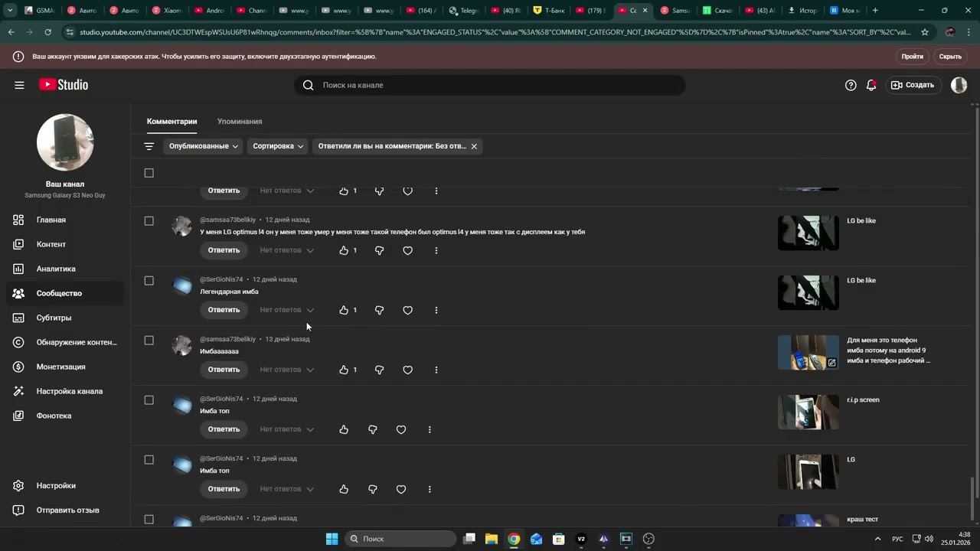This screenshot has height=551, width=980.
Task: Expand "Нет ответов" for "Имба топ" LG comment
Action: 287,489
